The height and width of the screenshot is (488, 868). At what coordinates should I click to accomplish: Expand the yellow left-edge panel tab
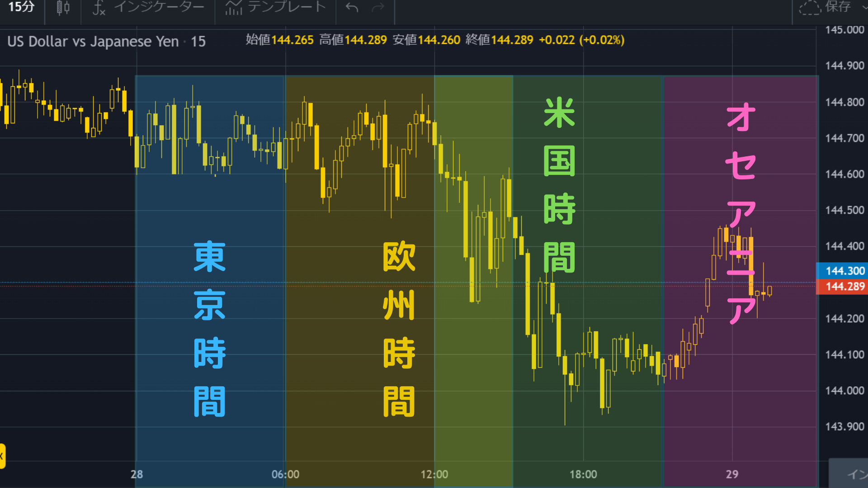pyautogui.click(x=2, y=456)
